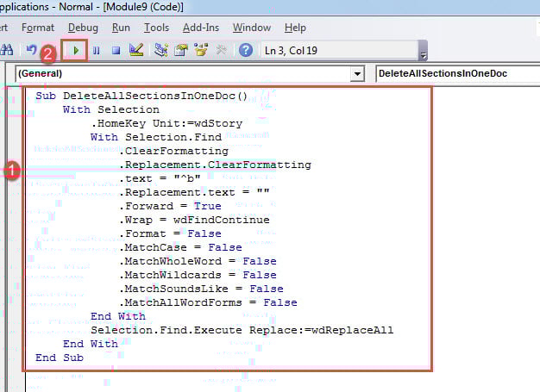Open the Format menu
540x392 pixels.
coord(38,28)
